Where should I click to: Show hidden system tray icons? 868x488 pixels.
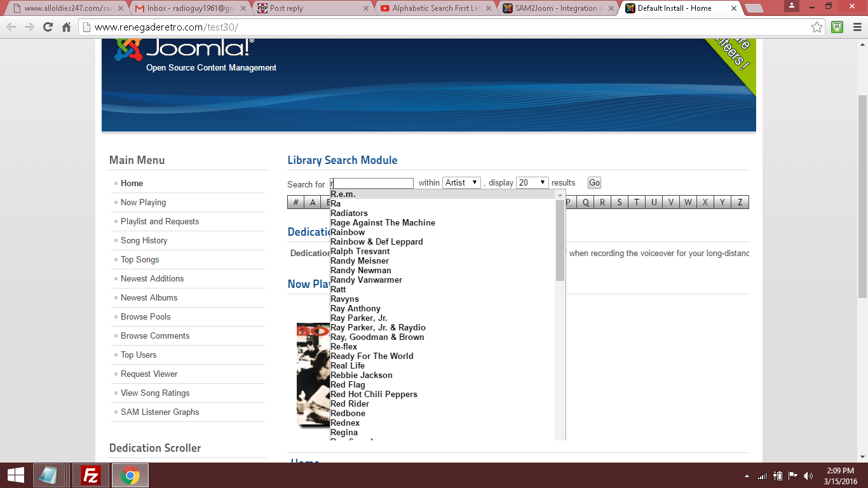click(747, 475)
